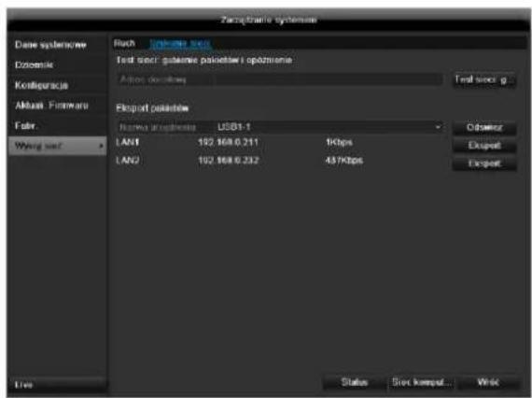Click Eksport button for LAN2 row
Viewport: 532px width, 398px height.
(x=484, y=163)
